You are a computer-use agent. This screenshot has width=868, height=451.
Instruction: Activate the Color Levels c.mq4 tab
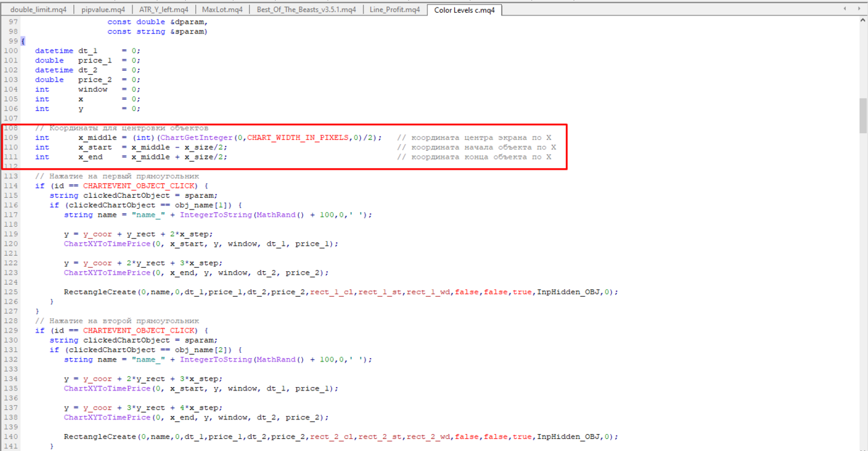coord(464,10)
